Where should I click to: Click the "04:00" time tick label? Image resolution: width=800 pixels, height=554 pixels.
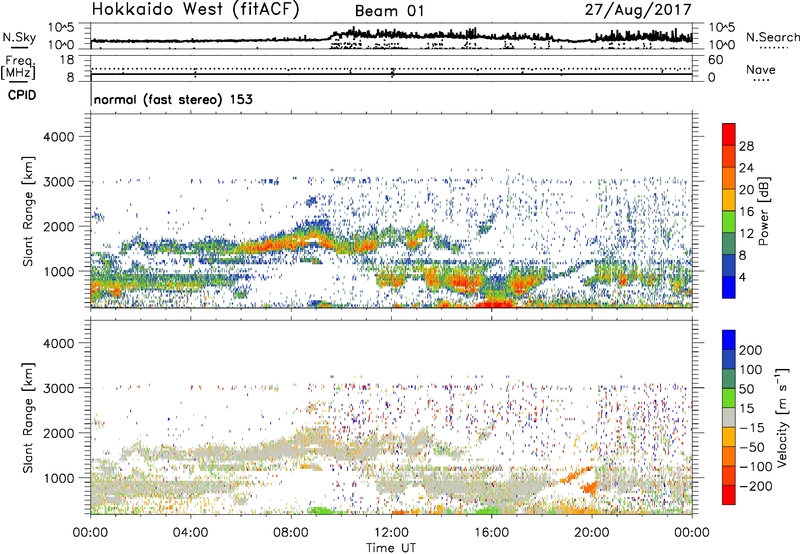point(190,533)
